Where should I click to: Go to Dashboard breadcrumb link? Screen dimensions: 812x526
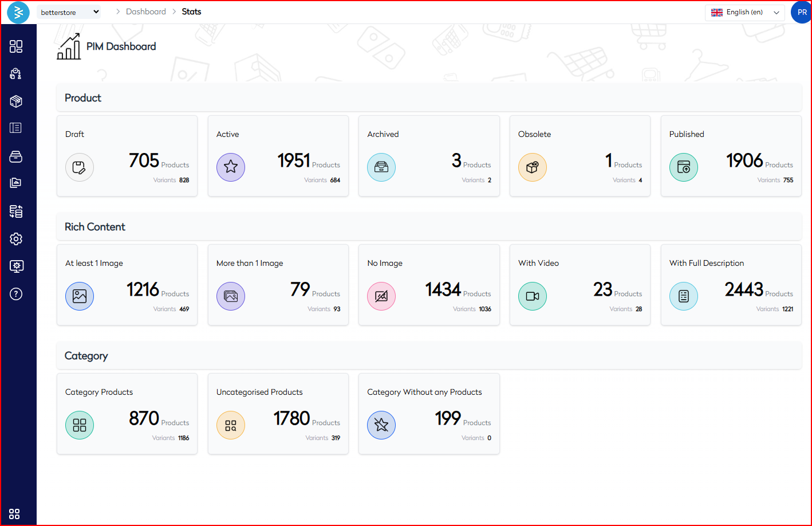click(x=145, y=11)
